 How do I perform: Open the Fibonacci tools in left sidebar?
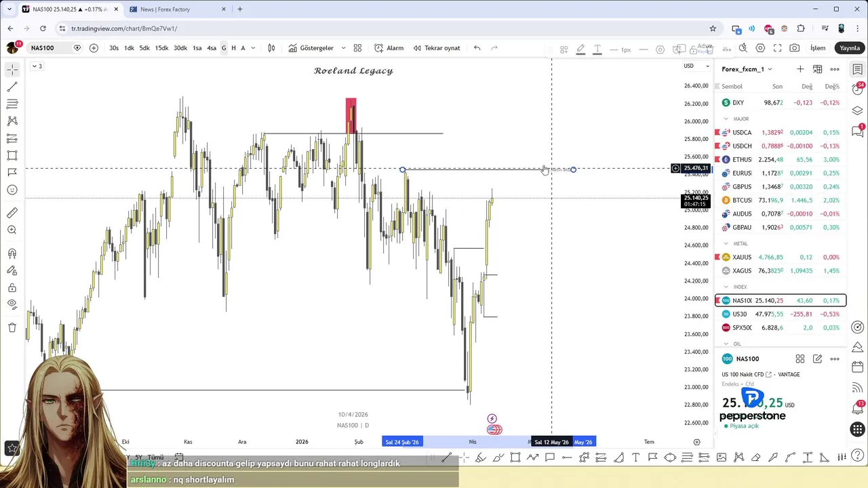(x=12, y=104)
